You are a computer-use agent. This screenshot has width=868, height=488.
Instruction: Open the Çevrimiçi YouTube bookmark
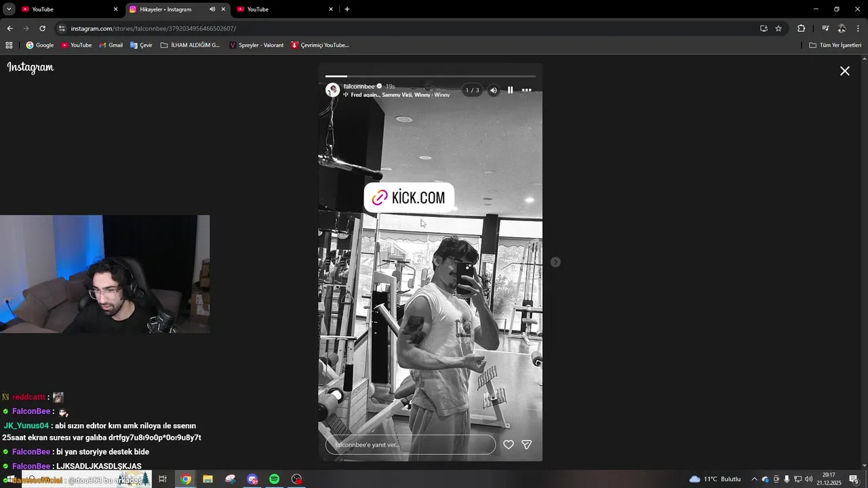click(320, 45)
